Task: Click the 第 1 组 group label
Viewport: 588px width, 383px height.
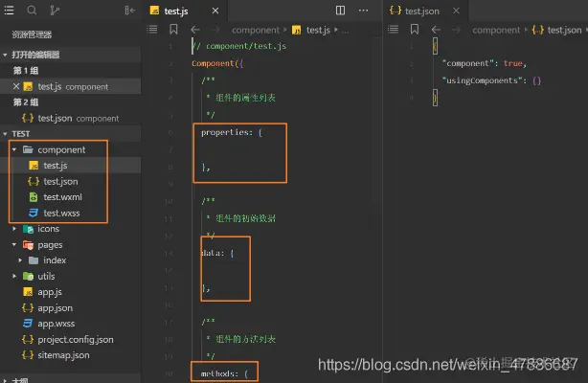Action: coord(26,71)
